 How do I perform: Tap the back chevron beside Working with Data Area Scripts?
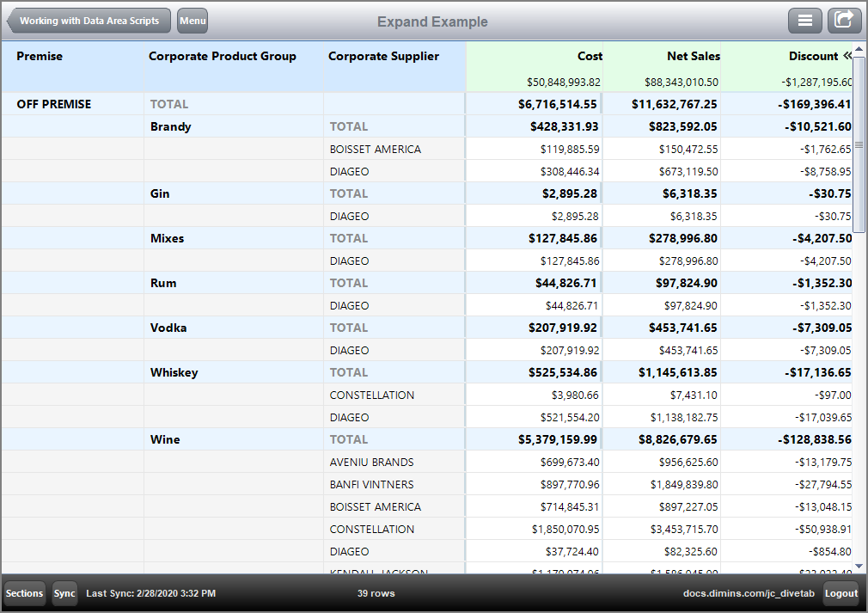10,20
